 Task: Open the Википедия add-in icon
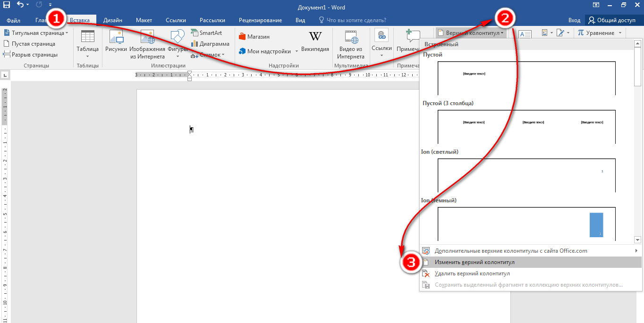click(315, 41)
